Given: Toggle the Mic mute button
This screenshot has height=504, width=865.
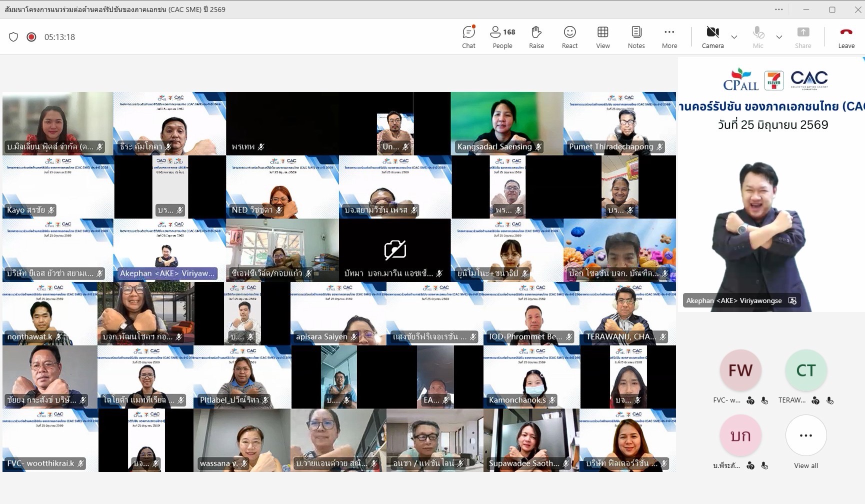Looking at the screenshot, I should pos(758,37).
